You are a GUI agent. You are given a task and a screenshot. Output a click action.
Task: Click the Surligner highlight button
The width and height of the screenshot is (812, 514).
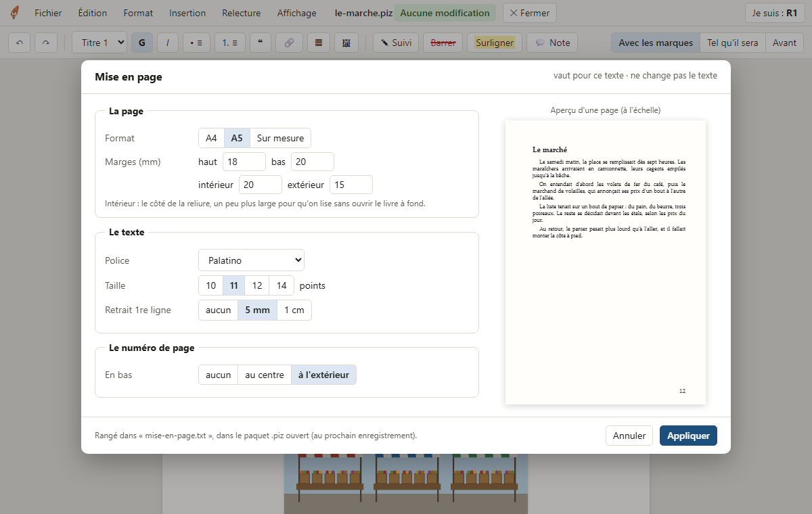(495, 43)
